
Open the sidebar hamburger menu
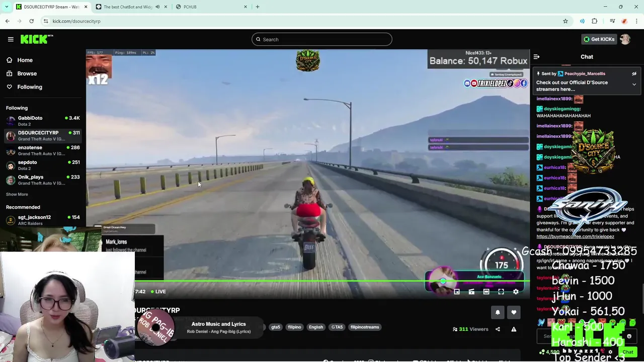pos(11,39)
